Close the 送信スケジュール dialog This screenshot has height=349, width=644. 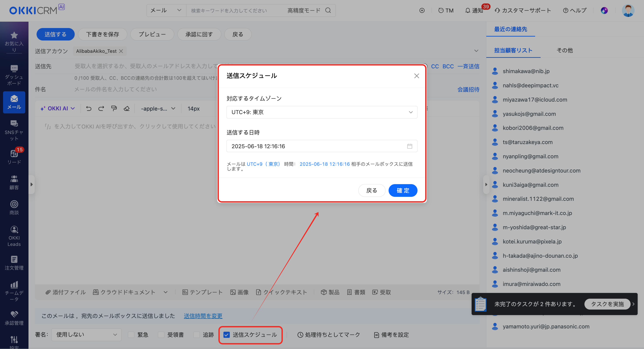click(416, 76)
